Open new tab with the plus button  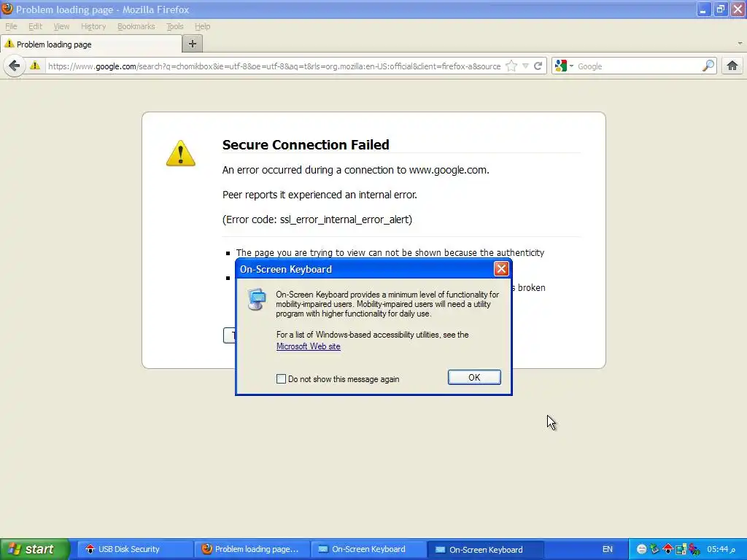point(193,44)
